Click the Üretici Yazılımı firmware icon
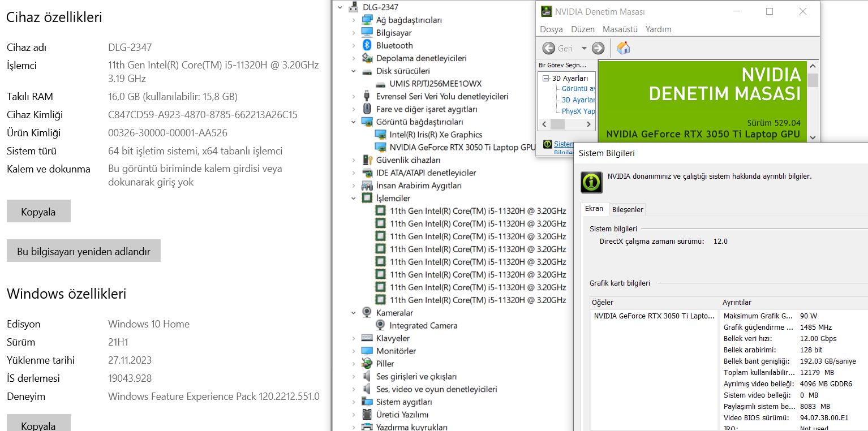Screen dimensions: 868x431 [367, 415]
